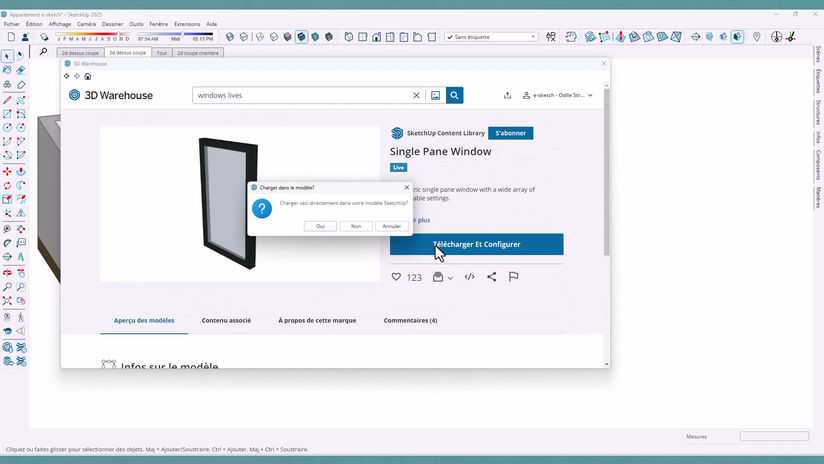Click the upload model icon
824x464 pixels.
[x=507, y=95]
